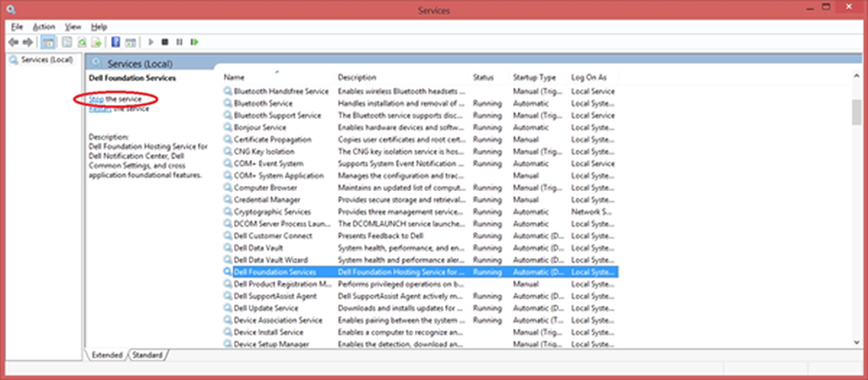This screenshot has height=380, width=868.
Task: Click the gear icon of Bonjour Service
Action: pyautogui.click(x=227, y=128)
